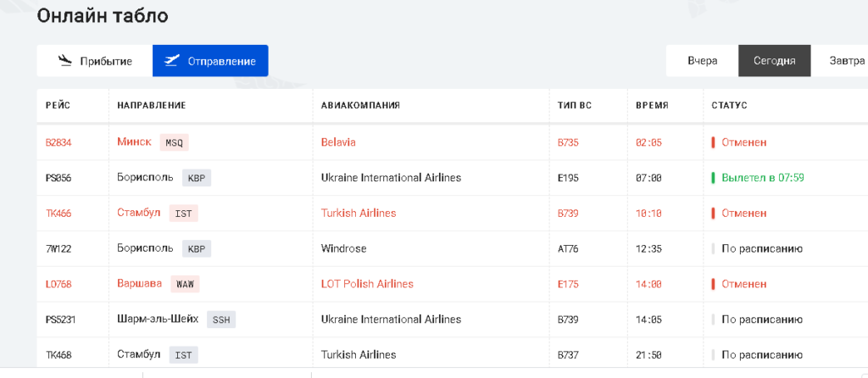
Task: Select the Сегодня day button
Action: (x=774, y=61)
